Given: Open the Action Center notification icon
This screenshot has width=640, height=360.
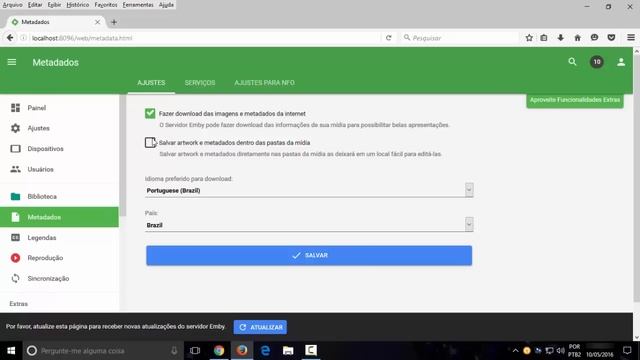Looking at the screenshot, I should (x=627, y=351).
